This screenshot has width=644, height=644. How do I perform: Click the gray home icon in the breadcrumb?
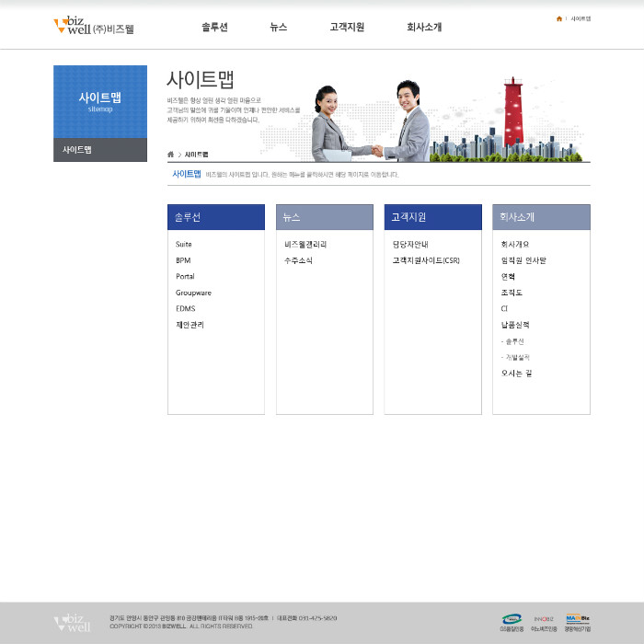170,155
